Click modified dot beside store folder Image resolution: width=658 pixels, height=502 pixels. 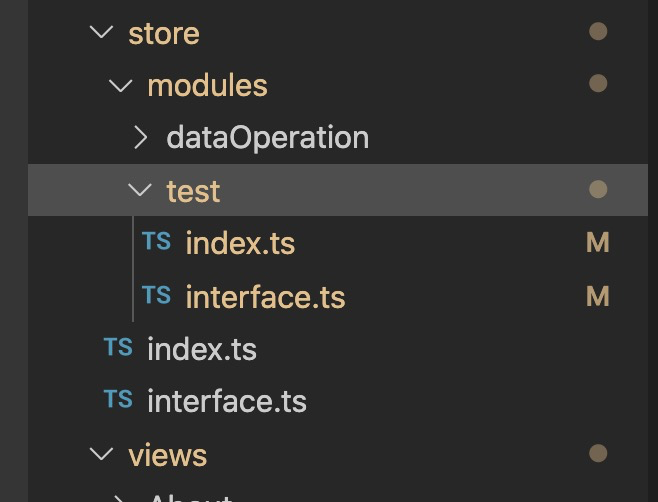598,32
